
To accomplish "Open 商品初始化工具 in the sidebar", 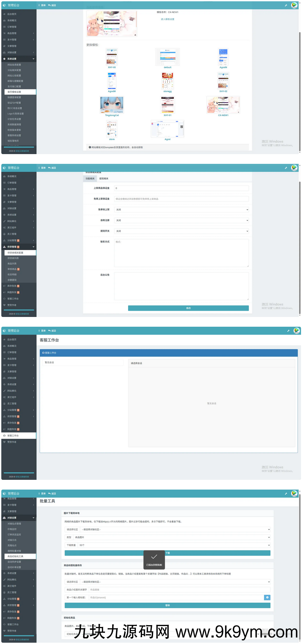I will point(15,556).
